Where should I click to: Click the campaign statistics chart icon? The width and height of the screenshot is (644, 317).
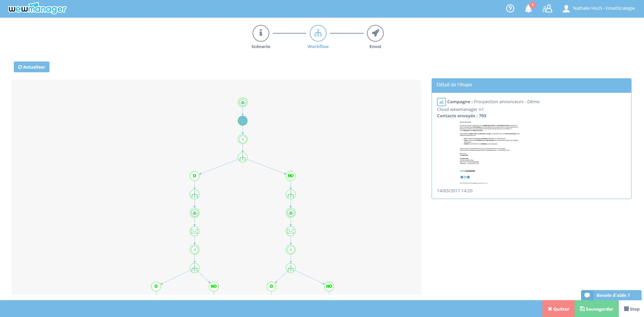441,102
